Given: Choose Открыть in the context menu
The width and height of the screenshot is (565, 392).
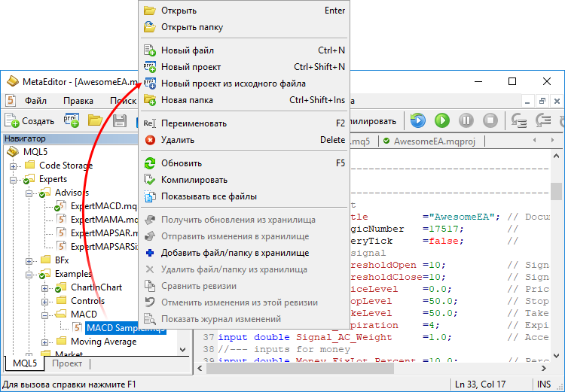Looking at the screenshot, I should 244,11.
